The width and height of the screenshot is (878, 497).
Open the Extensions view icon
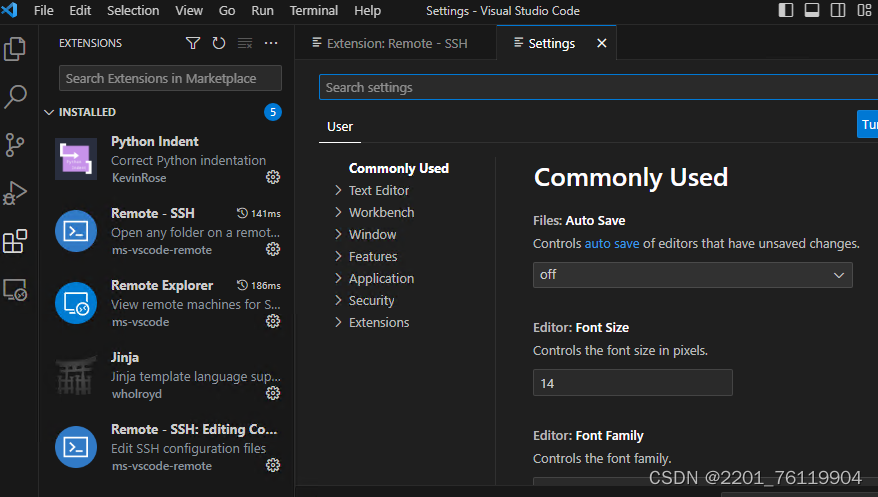click(x=15, y=241)
